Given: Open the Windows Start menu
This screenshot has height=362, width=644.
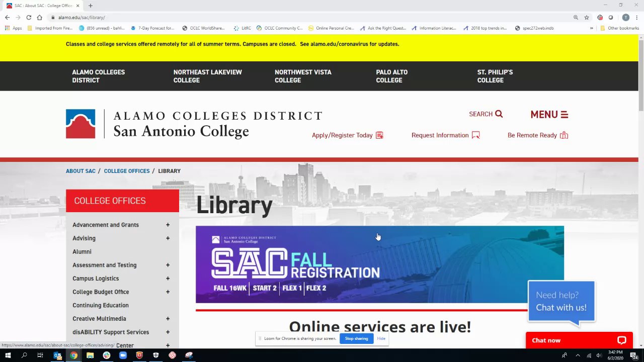Looking at the screenshot, I should point(8,355).
